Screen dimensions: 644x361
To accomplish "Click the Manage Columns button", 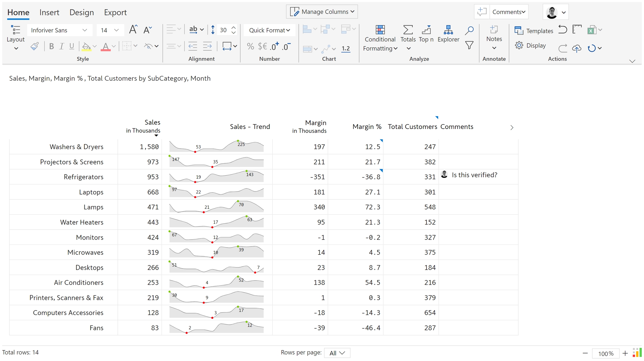I will (322, 12).
